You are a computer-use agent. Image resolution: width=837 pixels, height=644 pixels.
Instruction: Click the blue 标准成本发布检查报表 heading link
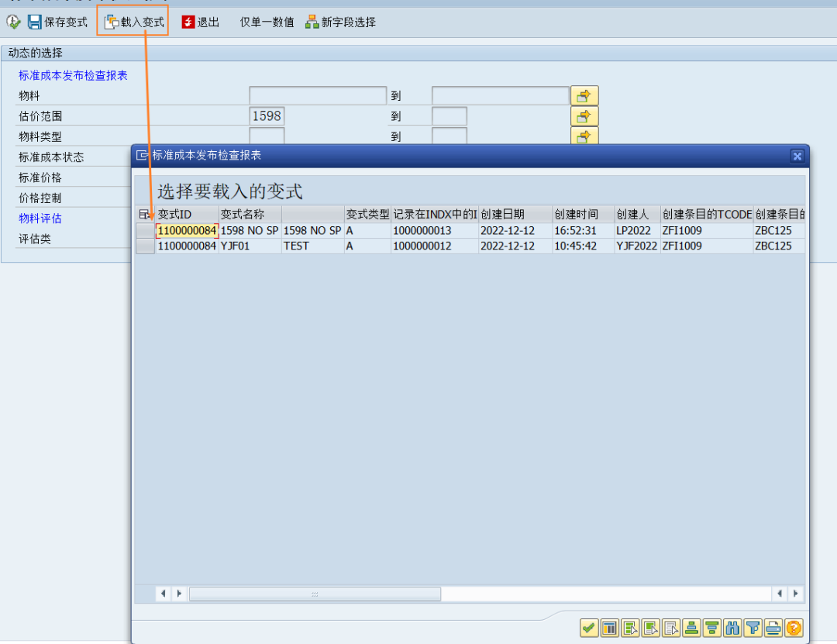(73, 75)
